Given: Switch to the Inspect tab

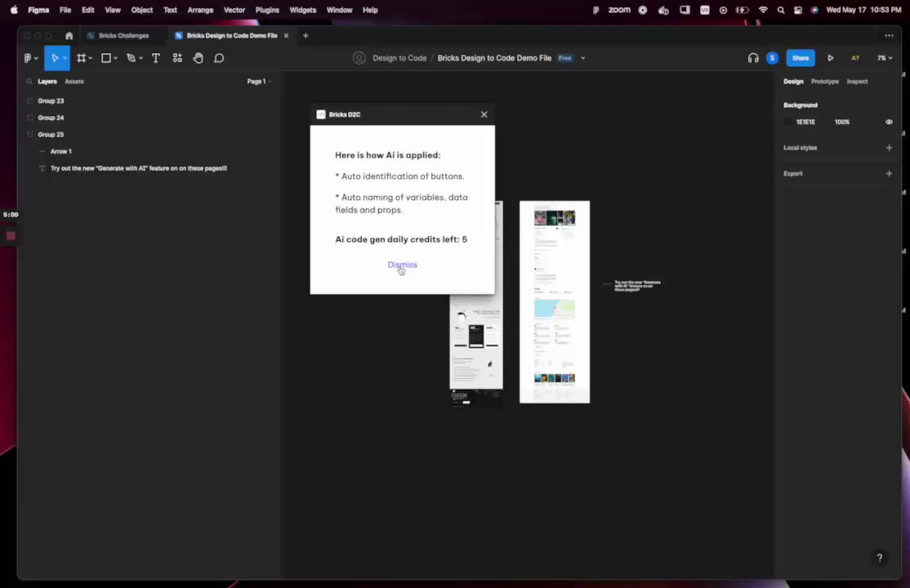Looking at the screenshot, I should 857,82.
